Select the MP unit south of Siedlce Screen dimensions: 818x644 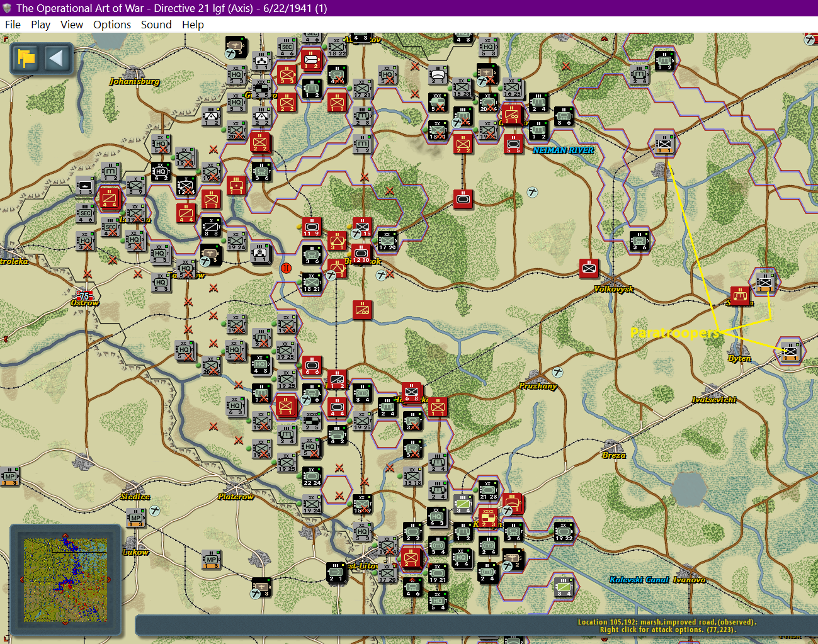(x=135, y=518)
